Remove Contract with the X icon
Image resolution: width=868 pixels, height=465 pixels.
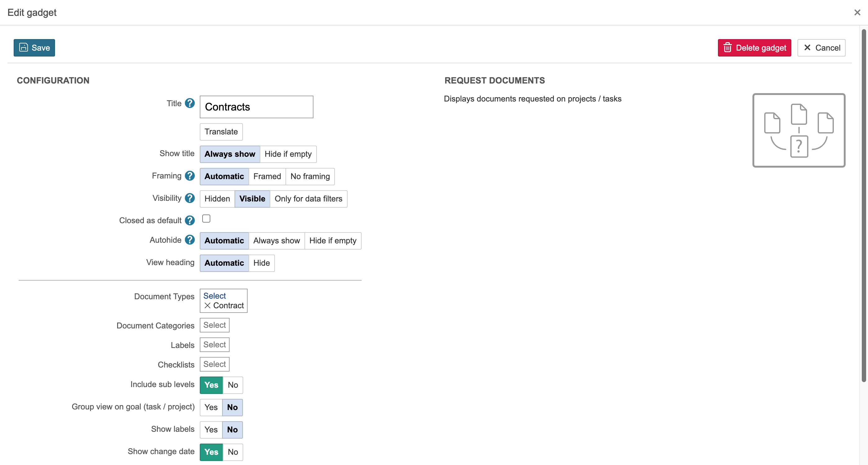(x=207, y=305)
